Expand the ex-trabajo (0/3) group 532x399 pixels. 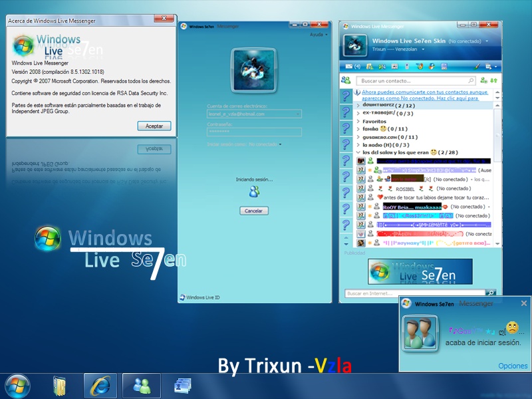(x=358, y=113)
